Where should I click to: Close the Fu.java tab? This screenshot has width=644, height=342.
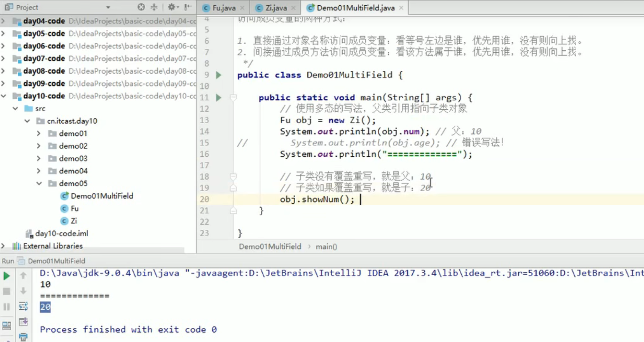coord(242,8)
